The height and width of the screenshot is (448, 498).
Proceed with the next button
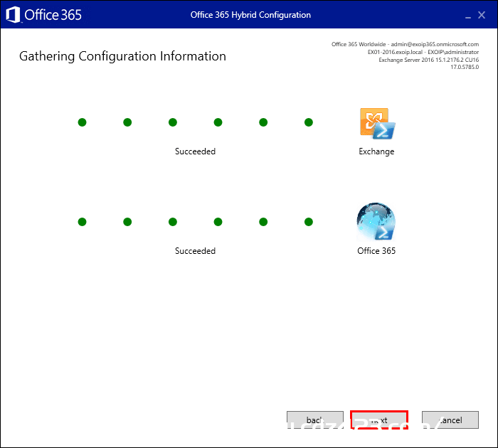coord(379,420)
